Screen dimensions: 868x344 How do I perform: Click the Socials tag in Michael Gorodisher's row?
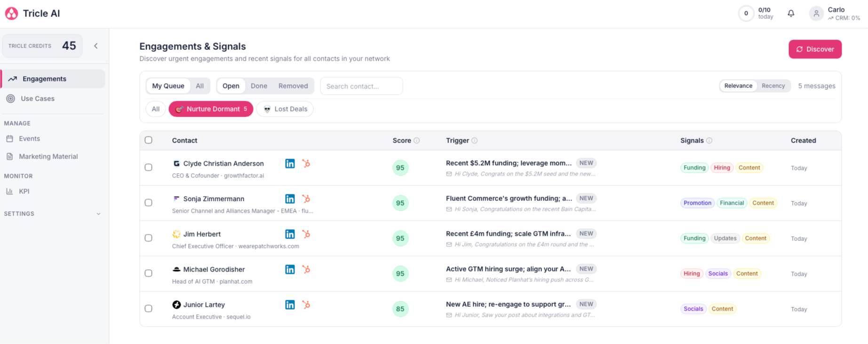click(x=718, y=274)
